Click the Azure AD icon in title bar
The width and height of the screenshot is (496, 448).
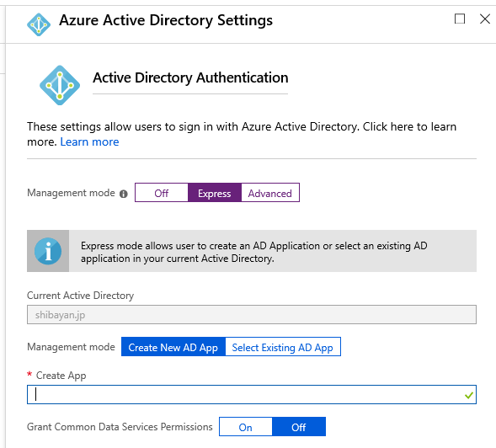point(39,24)
